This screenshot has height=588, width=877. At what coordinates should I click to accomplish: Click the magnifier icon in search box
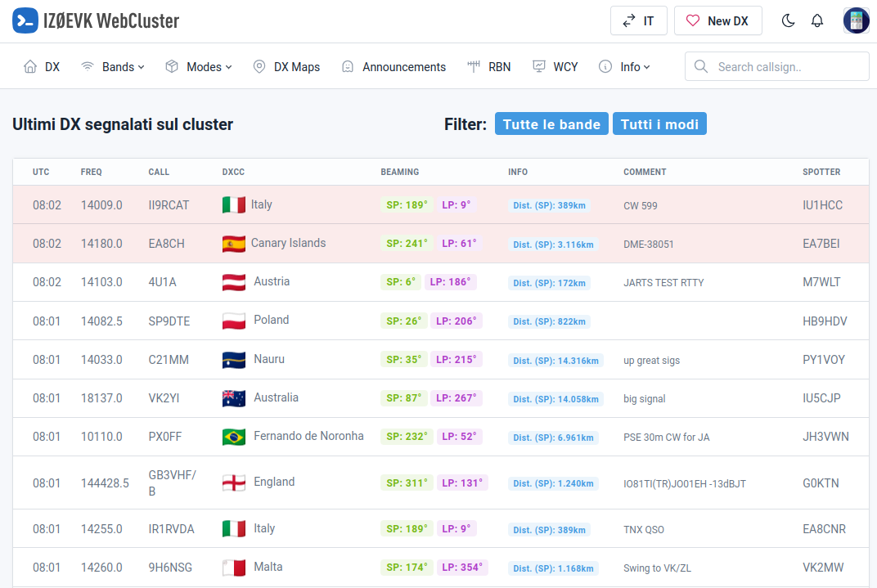pos(701,66)
